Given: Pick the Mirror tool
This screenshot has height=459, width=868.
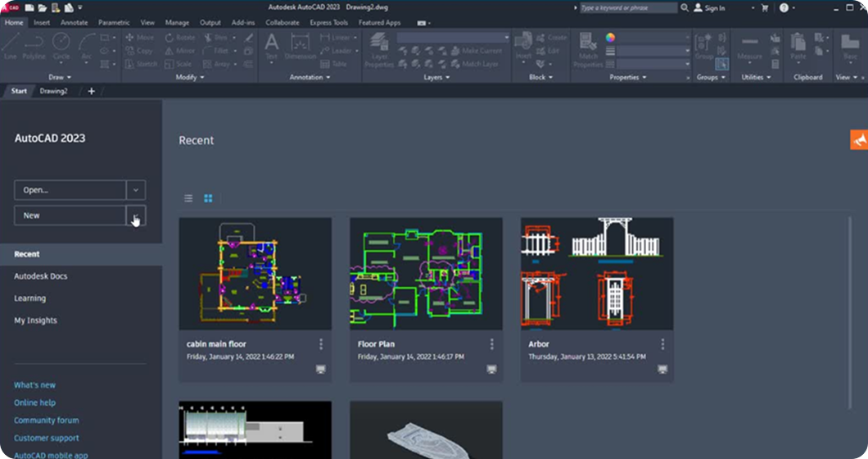Looking at the screenshot, I should pyautogui.click(x=180, y=51).
